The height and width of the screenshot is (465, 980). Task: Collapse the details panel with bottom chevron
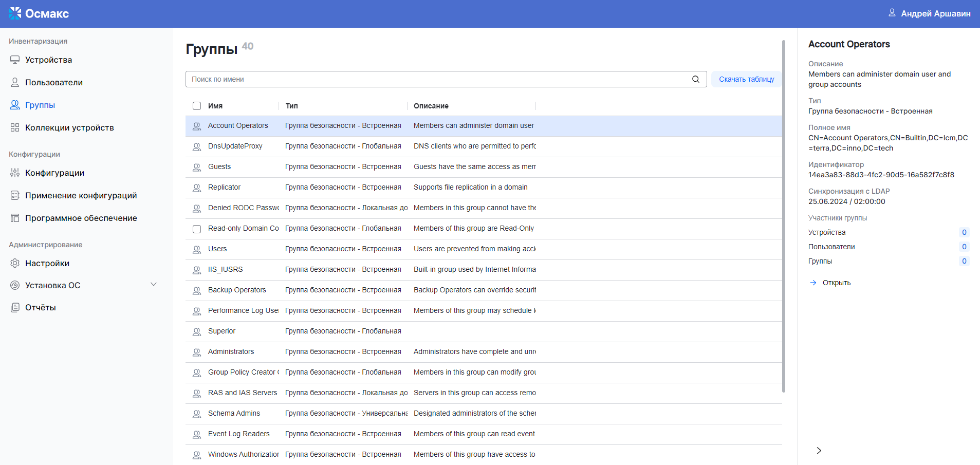819,451
